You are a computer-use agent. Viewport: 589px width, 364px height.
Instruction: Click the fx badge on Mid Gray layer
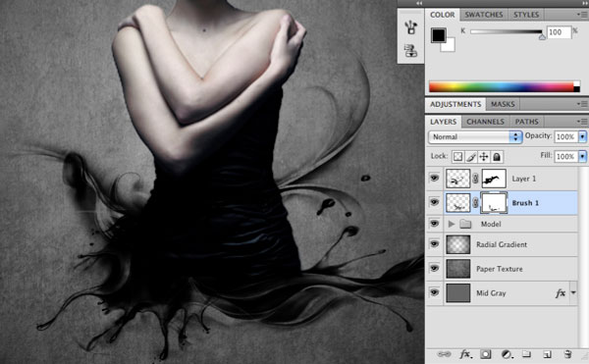[x=561, y=293]
